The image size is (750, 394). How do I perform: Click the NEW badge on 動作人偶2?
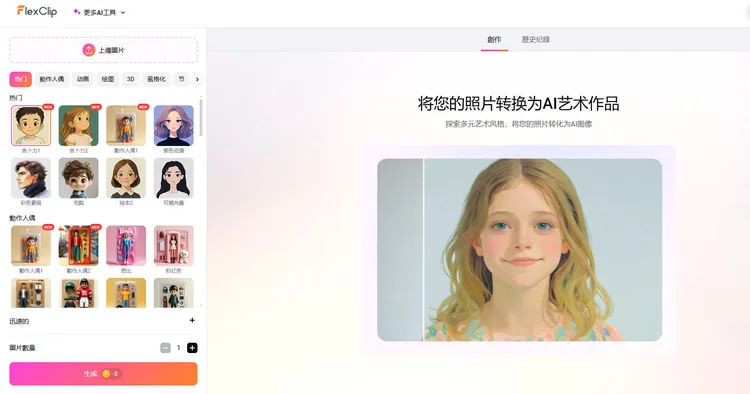(x=96, y=227)
